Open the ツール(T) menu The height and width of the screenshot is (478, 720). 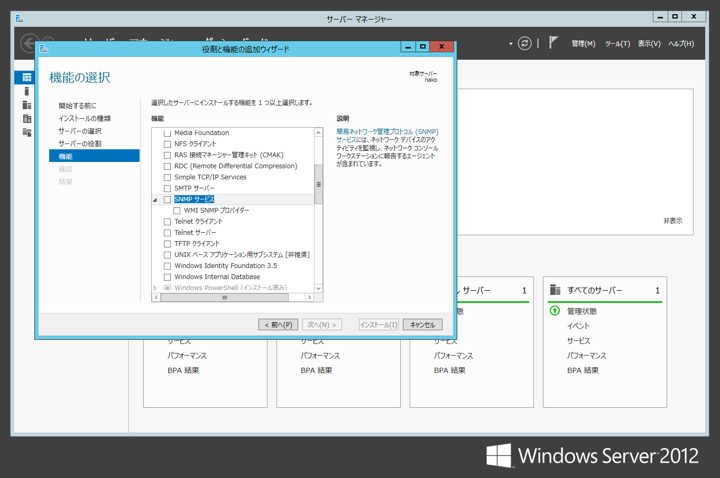[617, 44]
